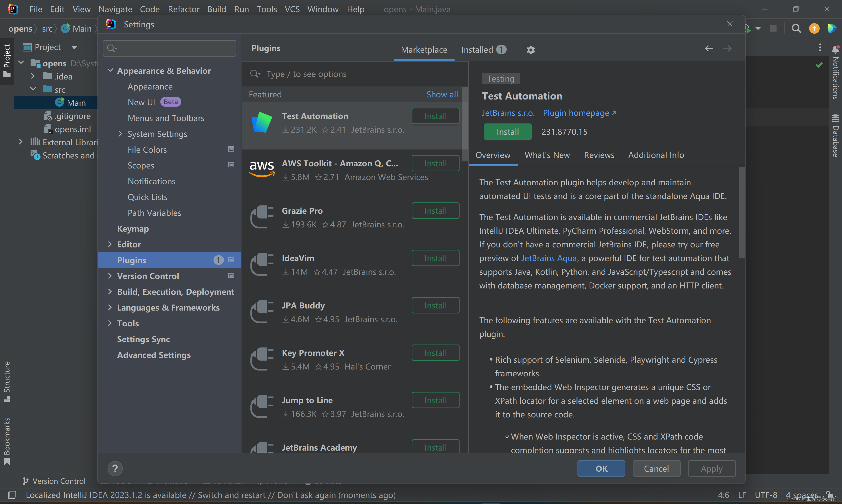Click the back arrow in Settings
The width and height of the screenshot is (842, 504).
(x=709, y=49)
